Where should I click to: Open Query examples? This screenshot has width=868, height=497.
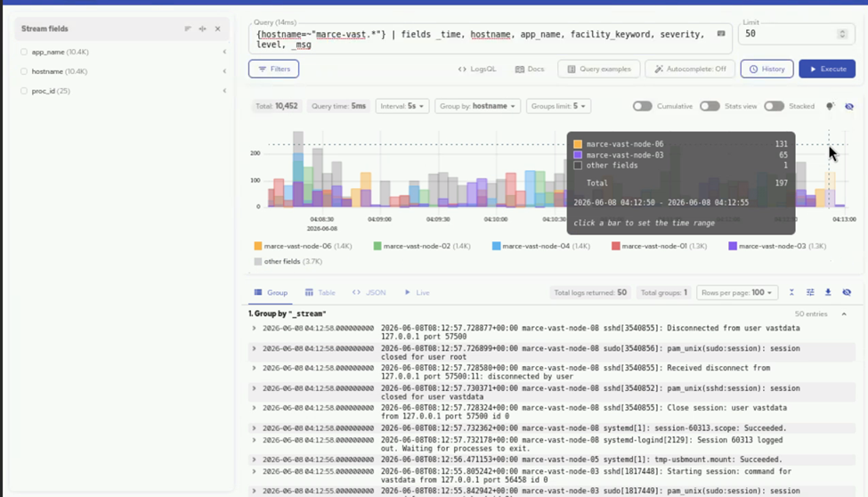(x=599, y=69)
